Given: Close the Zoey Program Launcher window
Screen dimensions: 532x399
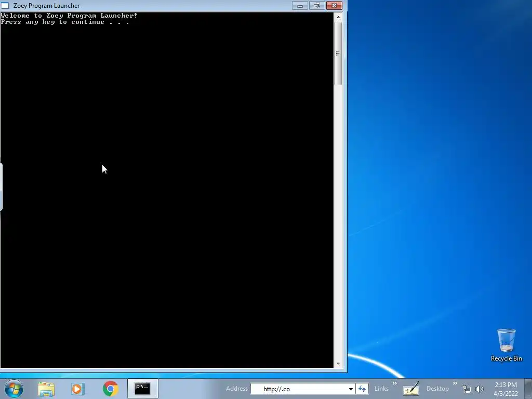Looking at the screenshot, I should (334, 5).
